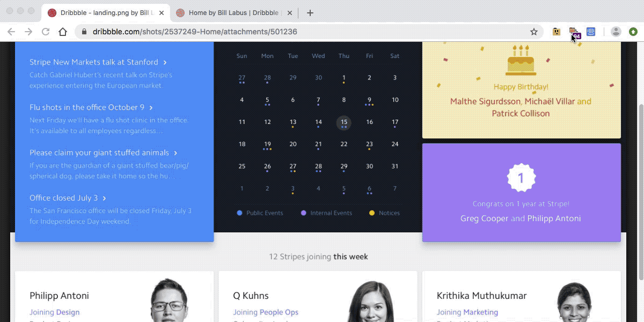Image resolution: width=644 pixels, height=322 pixels.
Task: Open the Intercom extension icon
Action: [x=591, y=32]
